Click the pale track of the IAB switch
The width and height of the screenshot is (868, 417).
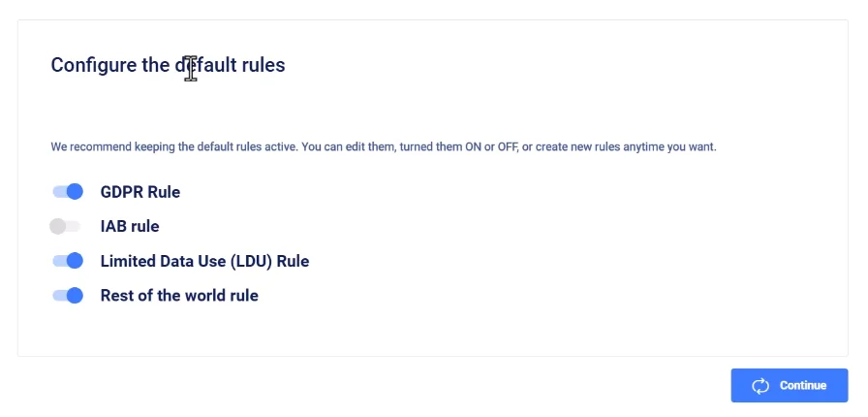pos(73,226)
